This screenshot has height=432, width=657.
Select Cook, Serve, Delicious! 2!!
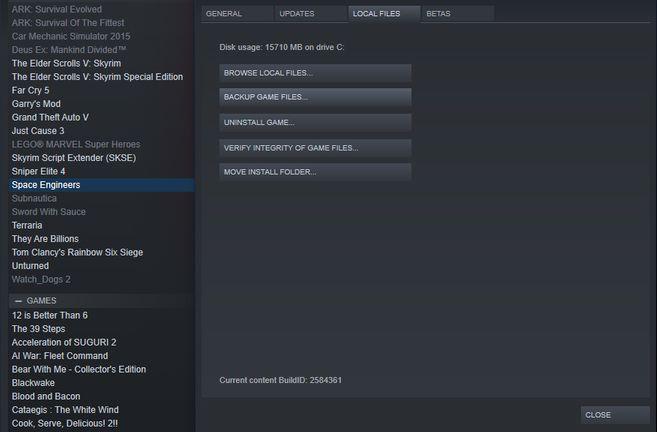(65, 423)
